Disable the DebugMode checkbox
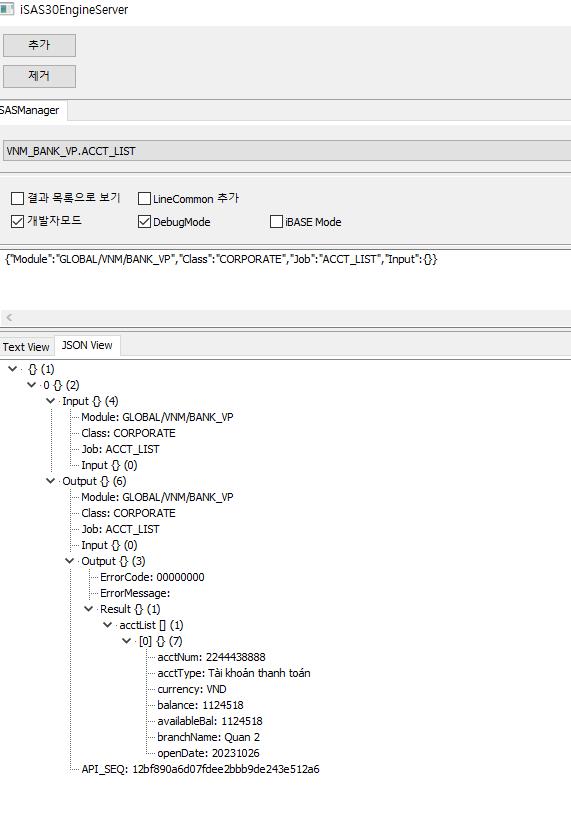 (x=144, y=221)
